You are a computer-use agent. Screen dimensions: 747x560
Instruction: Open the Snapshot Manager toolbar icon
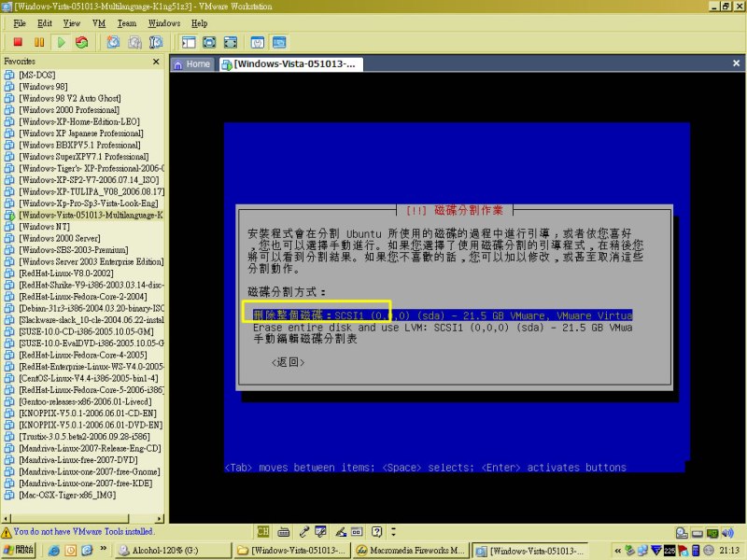tap(156, 42)
